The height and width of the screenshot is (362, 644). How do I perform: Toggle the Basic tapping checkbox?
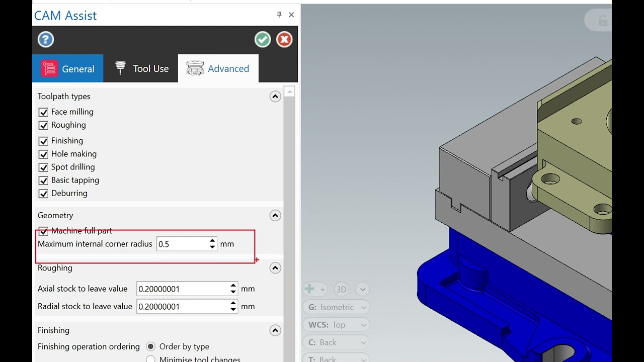[x=43, y=180]
